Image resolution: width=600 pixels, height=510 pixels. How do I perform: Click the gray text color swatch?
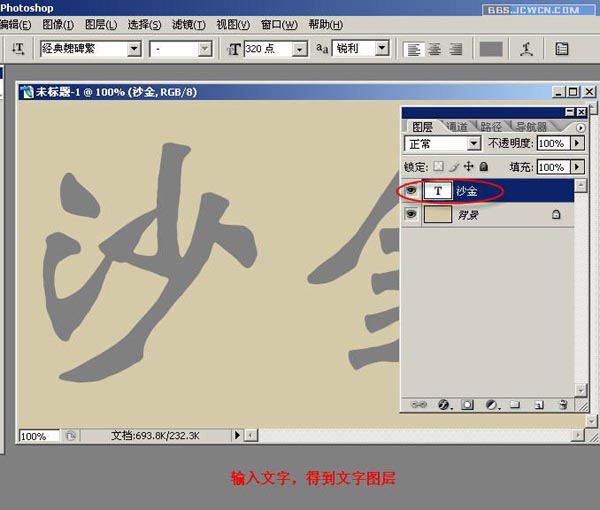pos(490,48)
